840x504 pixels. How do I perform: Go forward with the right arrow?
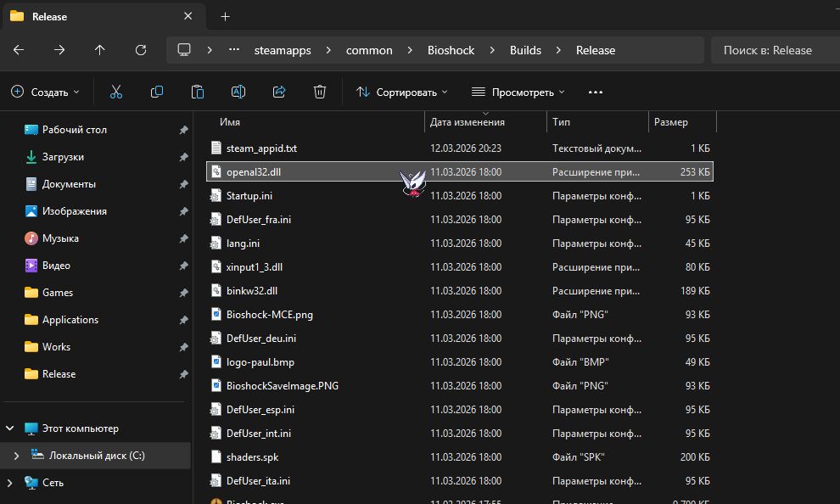coord(59,50)
